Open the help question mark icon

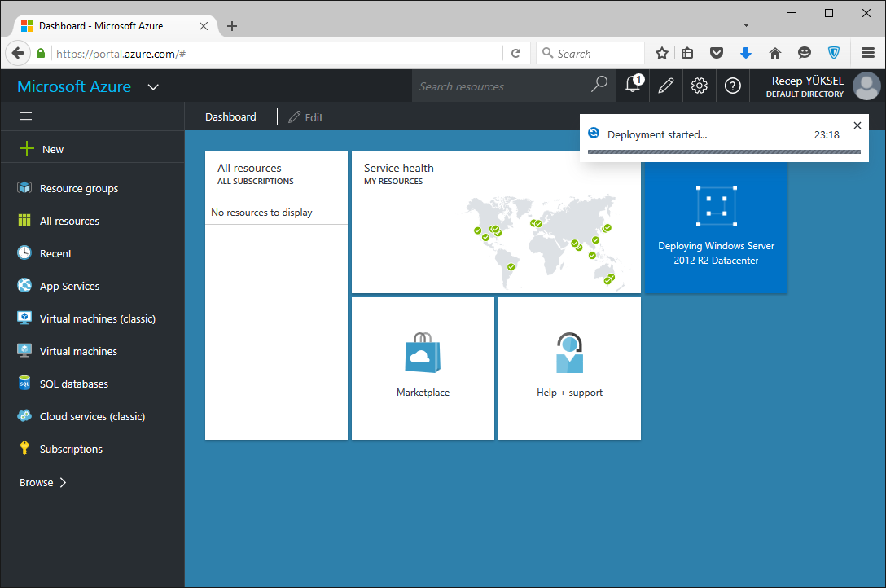(732, 86)
